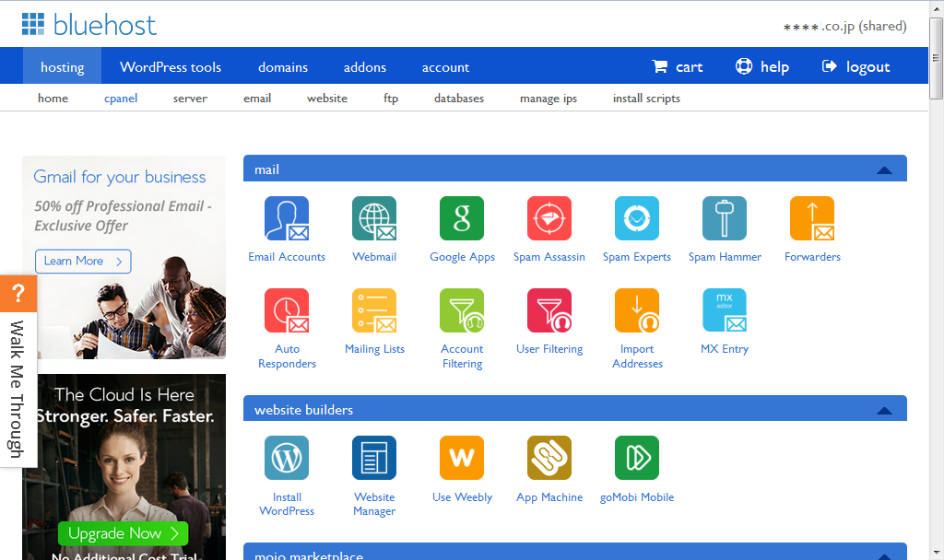The height and width of the screenshot is (560, 944).
Task: Open the Account Filtering icon
Action: pyautogui.click(x=462, y=310)
